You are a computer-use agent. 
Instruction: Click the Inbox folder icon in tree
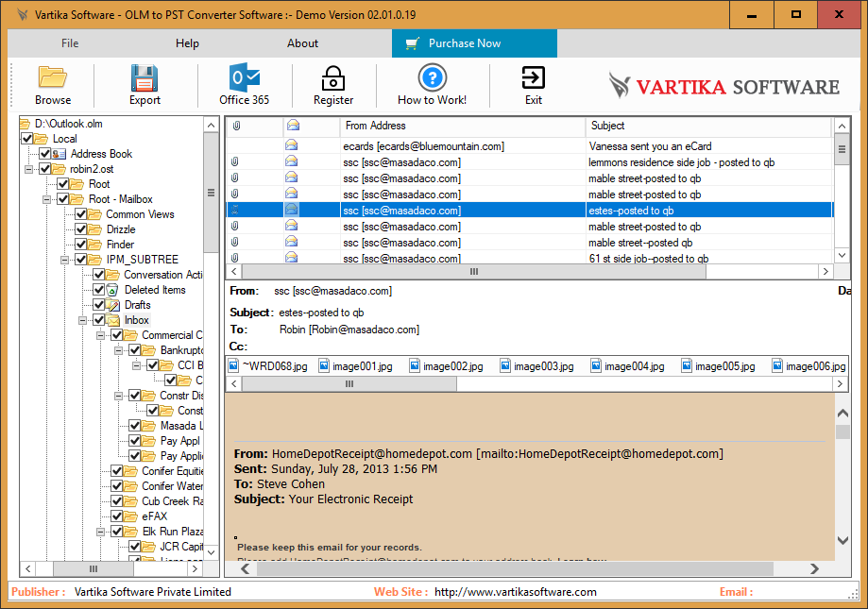coord(113,320)
